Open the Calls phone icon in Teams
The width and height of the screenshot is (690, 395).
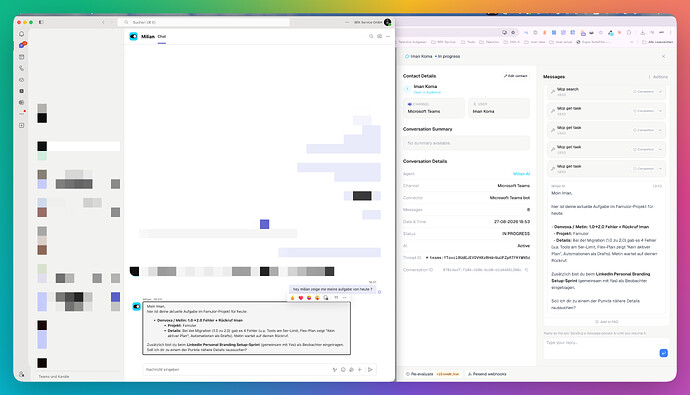(x=21, y=68)
